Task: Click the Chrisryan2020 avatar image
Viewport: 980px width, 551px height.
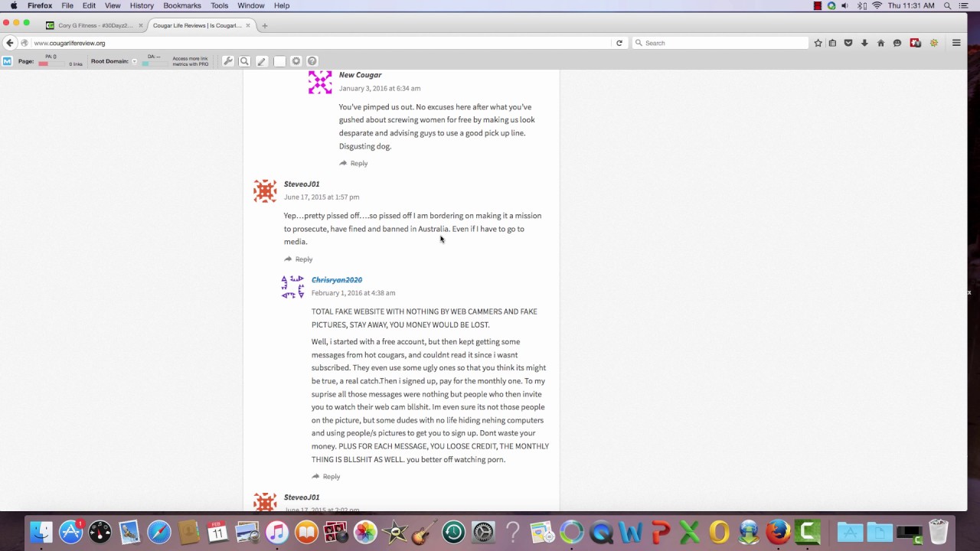Action: (292, 287)
